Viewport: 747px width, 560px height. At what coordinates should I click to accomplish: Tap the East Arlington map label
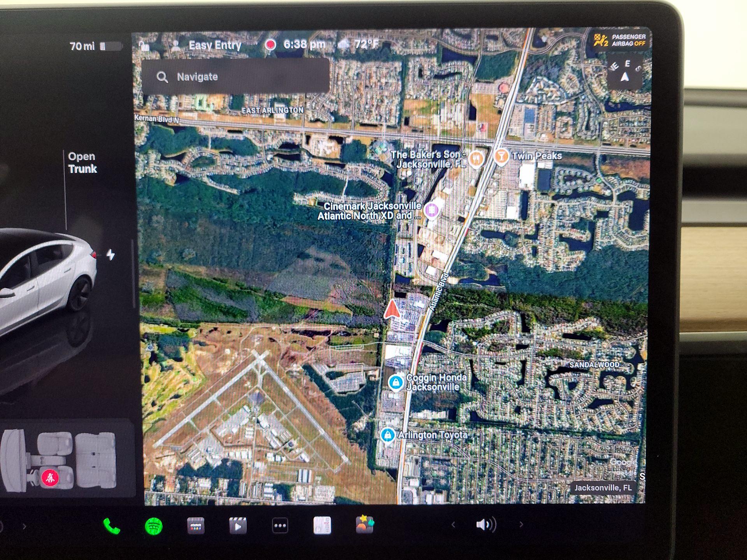click(x=272, y=110)
